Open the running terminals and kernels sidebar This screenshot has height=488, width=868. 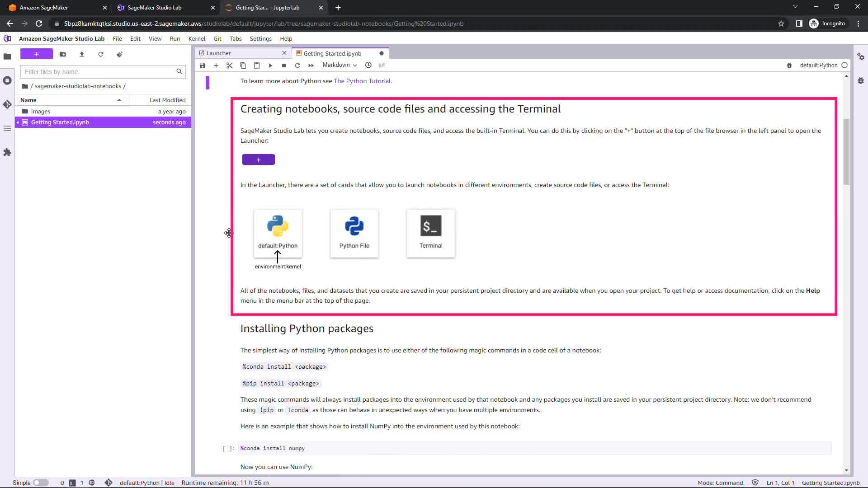[7, 80]
